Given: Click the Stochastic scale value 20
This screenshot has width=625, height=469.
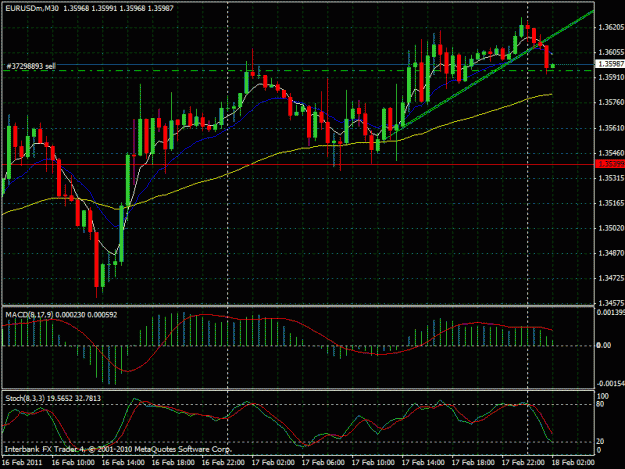Looking at the screenshot, I should 600,441.
